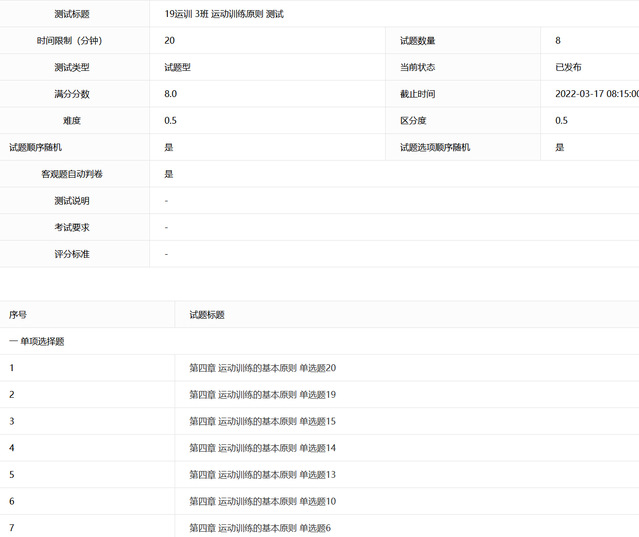This screenshot has height=537, width=639.
Task: Click the 区分度 label cell
Action: click(412, 121)
